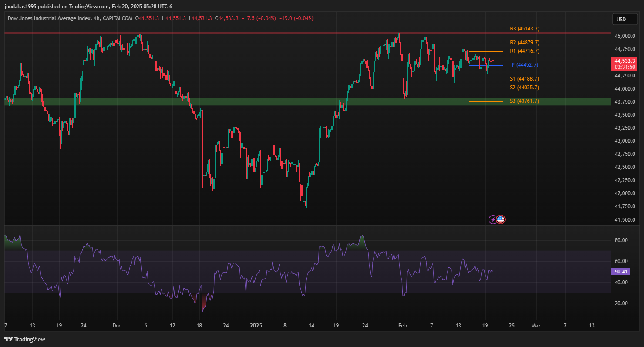Click the S1 (44188.7) support label

[x=525, y=79]
